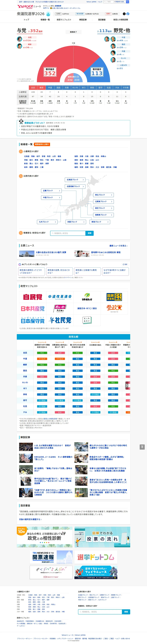Click the AI assistant robot icon
147x644 pixels.
[x=20, y=264]
